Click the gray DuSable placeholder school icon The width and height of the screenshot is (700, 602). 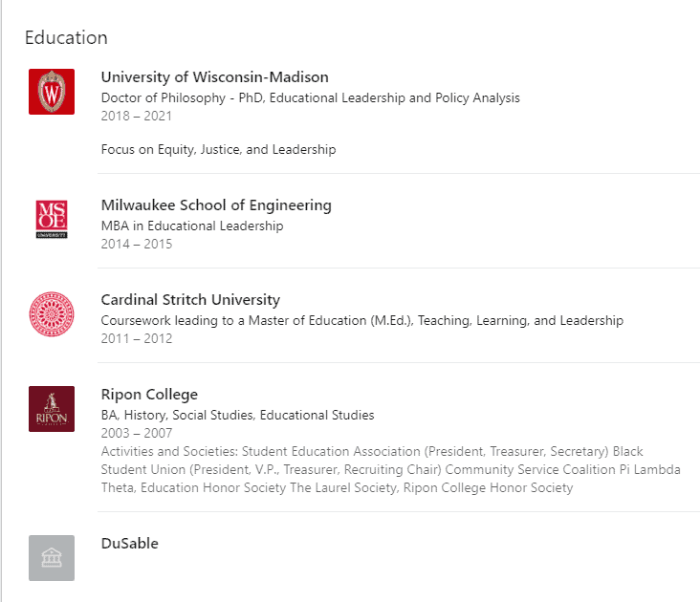tap(52, 558)
